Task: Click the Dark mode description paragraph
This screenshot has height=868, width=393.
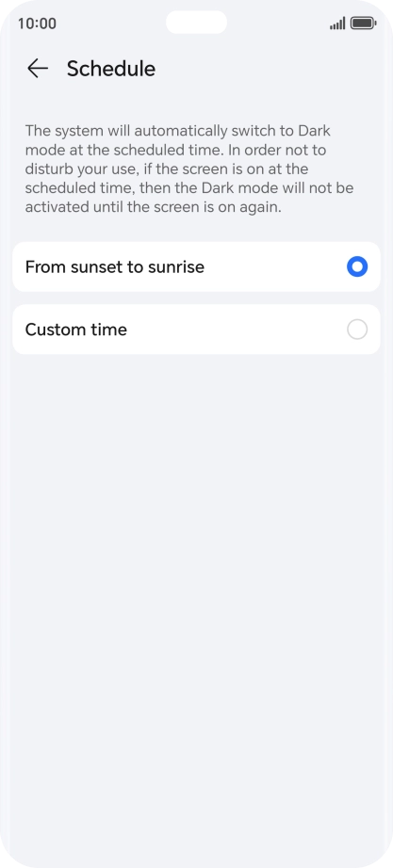Action: [x=189, y=169]
